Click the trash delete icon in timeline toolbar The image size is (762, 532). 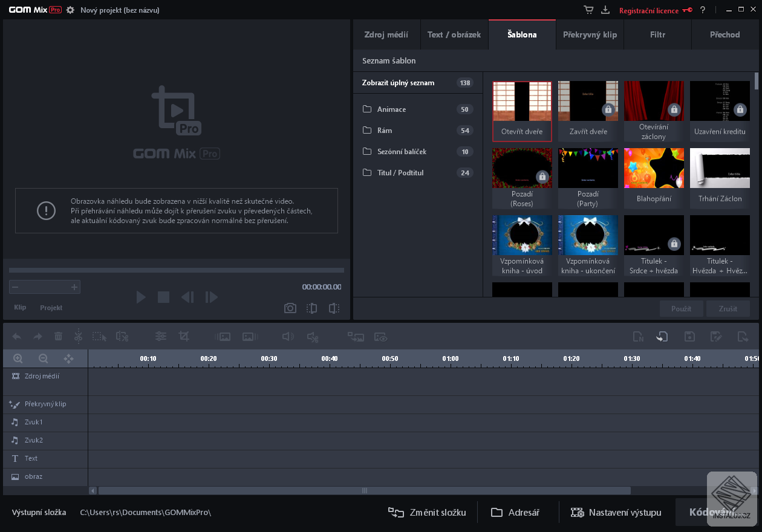[x=58, y=337]
